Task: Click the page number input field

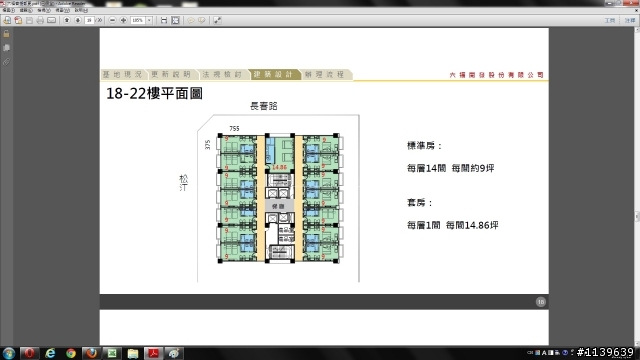Action: pos(89,20)
